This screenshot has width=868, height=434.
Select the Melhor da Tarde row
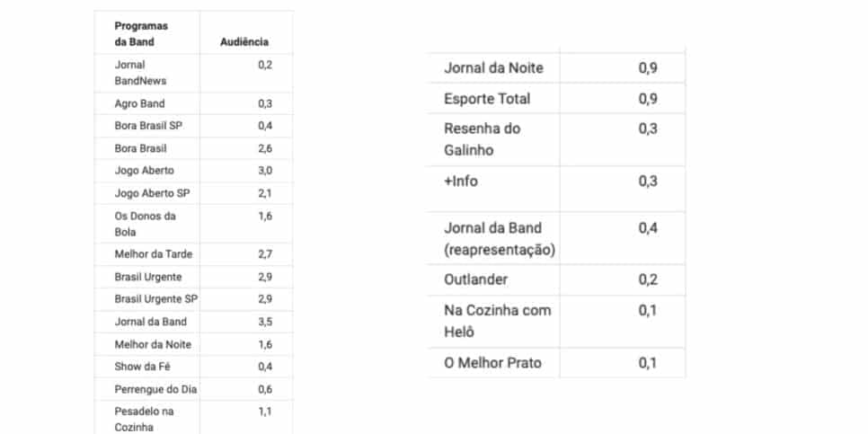(x=193, y=254)
